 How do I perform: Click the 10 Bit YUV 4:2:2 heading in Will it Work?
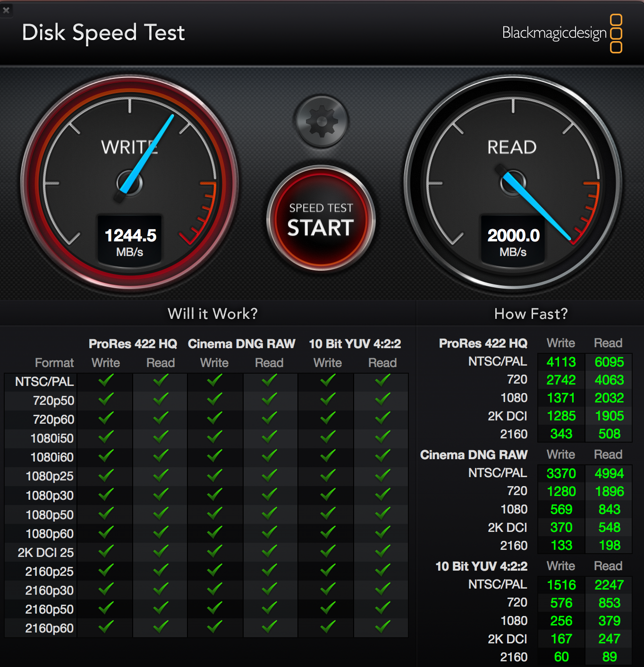[355, 344]
